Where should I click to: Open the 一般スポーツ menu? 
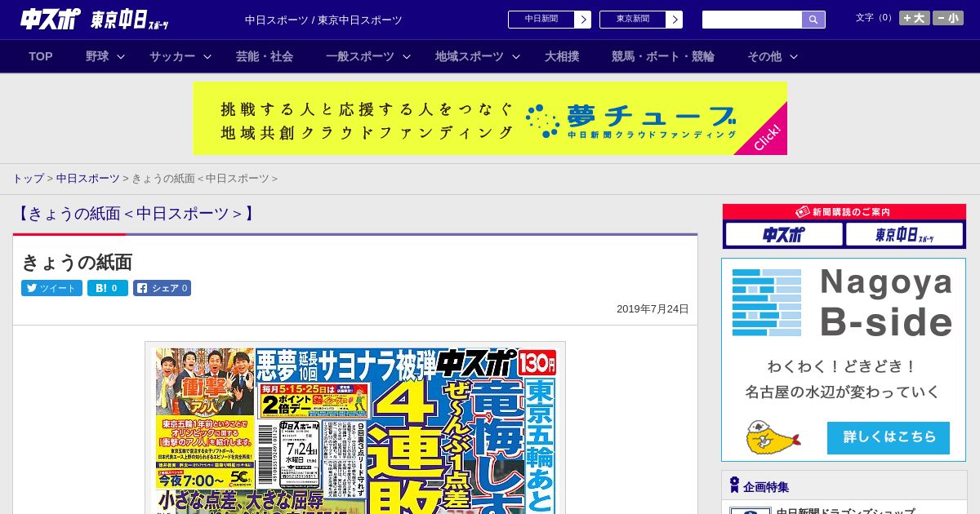[x=360, y=56]
